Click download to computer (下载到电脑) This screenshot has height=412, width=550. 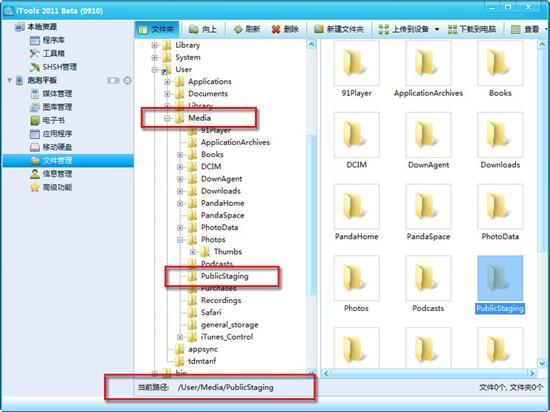pos(472,29)
